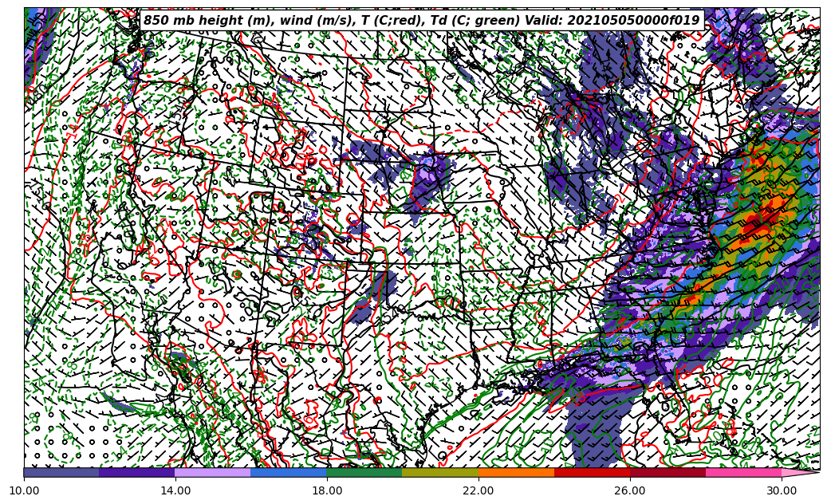Click the 30.00 colorbar tick label
The width and height of the screenshot is (827, 504).
(x=782, y=490)
